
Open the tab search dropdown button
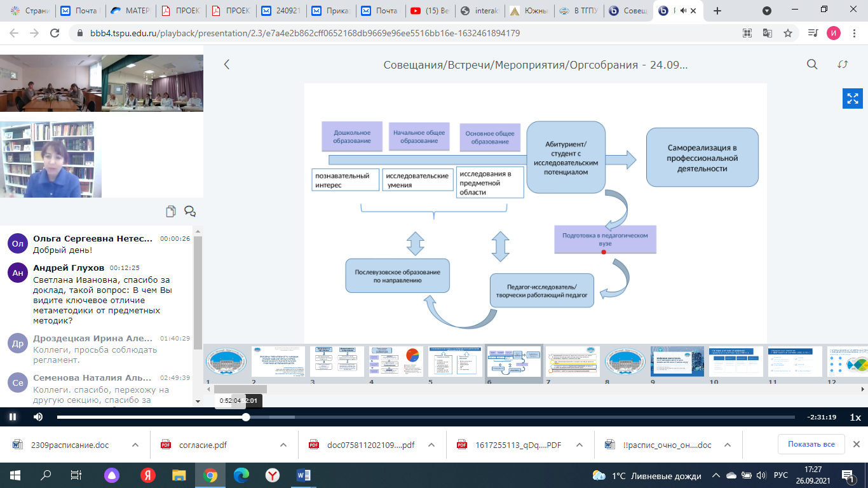coord(767,11)
